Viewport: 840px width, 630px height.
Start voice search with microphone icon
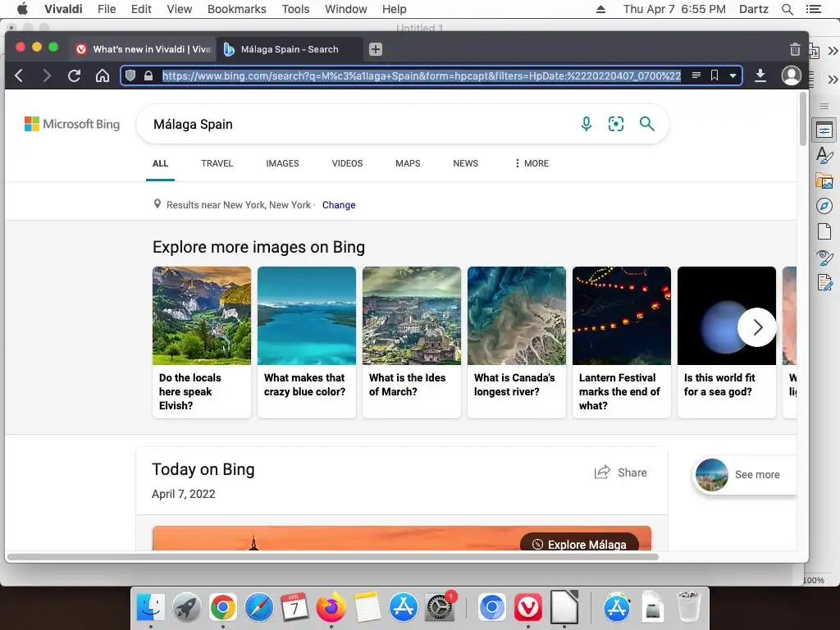pyautogui.click(x=587, y=124)
